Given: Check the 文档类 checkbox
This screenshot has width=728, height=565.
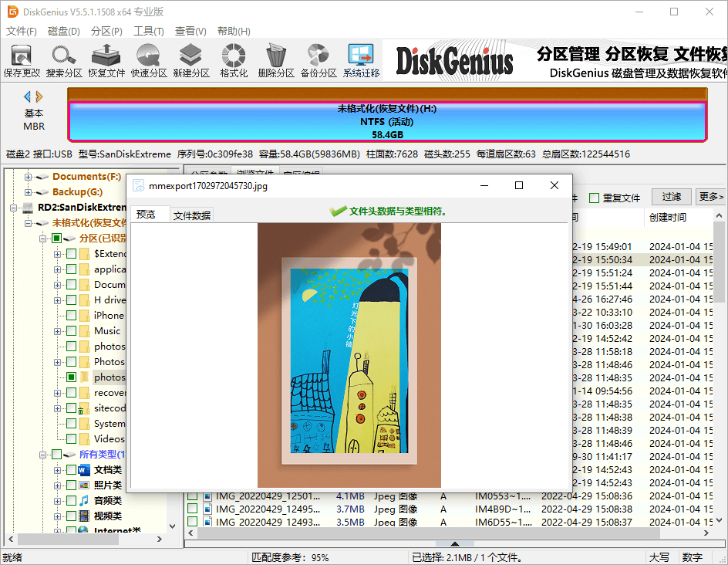Looking at the screenshot, I should [71, 470].
